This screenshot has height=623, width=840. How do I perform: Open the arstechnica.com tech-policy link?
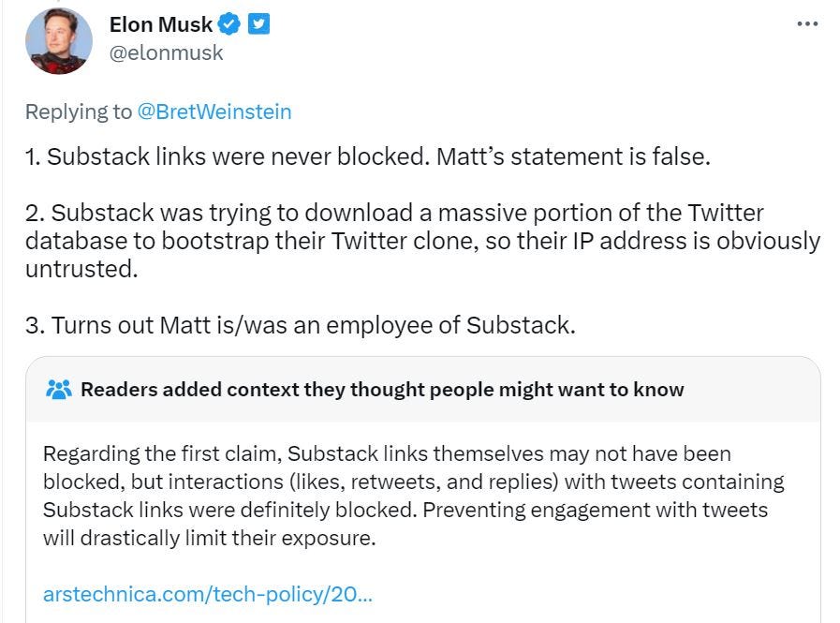[x=208, y=594]
